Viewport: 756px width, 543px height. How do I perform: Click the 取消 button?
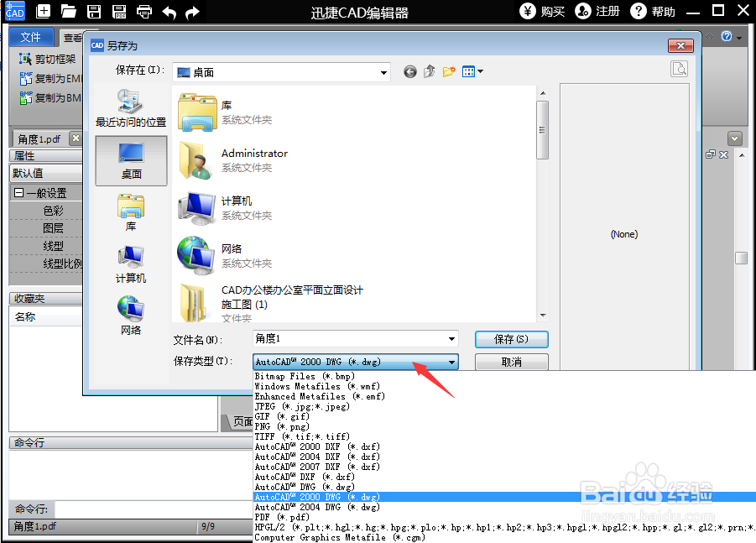512,362
